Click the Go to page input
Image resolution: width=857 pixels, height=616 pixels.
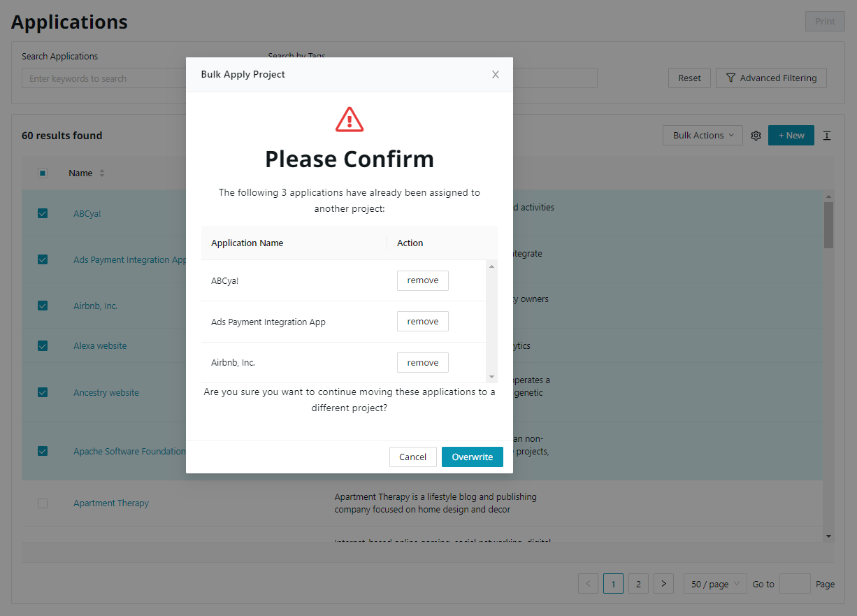click(x=795, y=584)
